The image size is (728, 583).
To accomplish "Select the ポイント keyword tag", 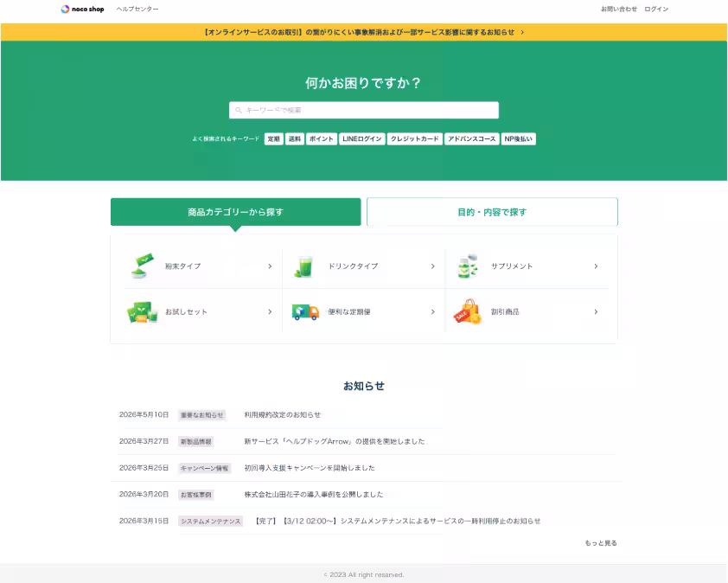I will point(322,139).
